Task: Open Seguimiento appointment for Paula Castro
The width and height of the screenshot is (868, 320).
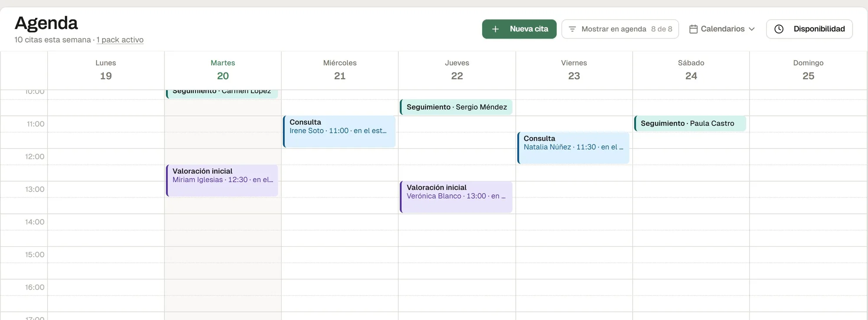Action: (690, 124)
